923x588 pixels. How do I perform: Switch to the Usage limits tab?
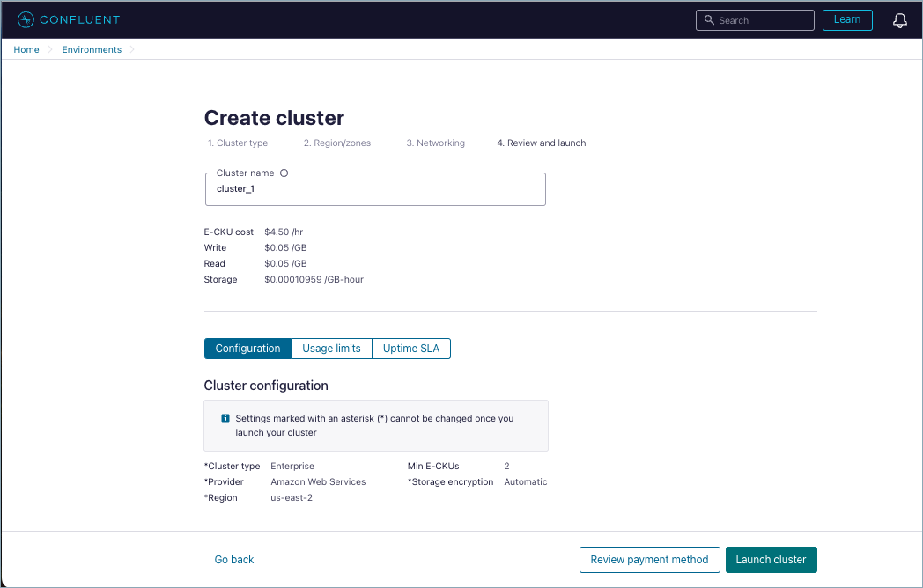click(331, 349)
